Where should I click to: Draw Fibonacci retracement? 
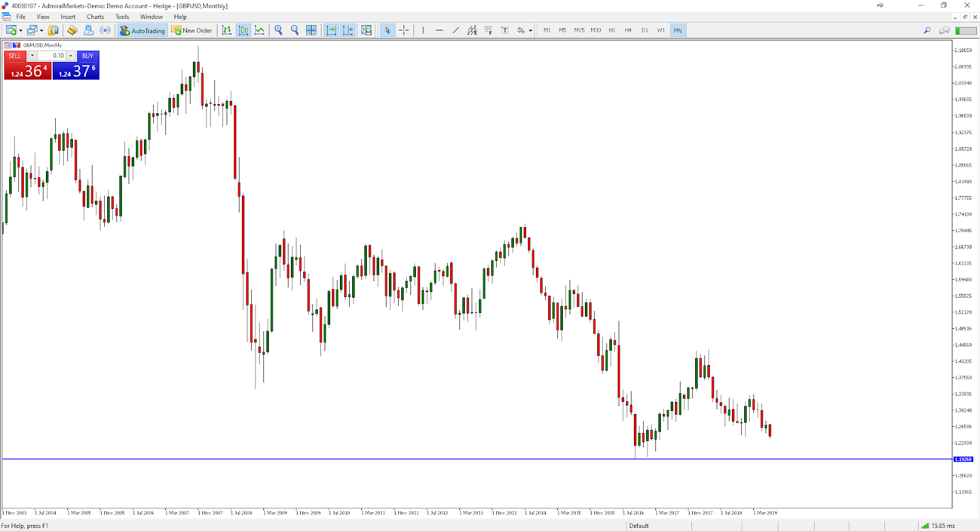(488, 30)
